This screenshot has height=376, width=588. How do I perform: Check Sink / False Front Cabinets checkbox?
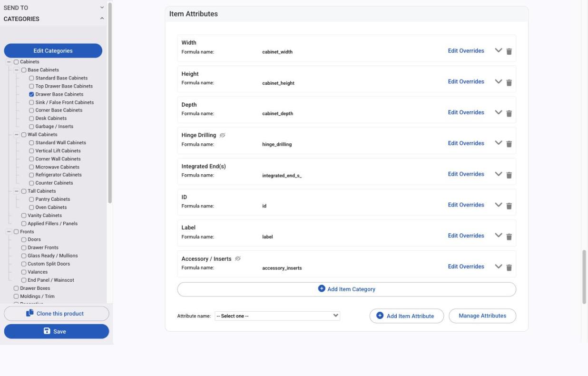click(x=31, y=102)
